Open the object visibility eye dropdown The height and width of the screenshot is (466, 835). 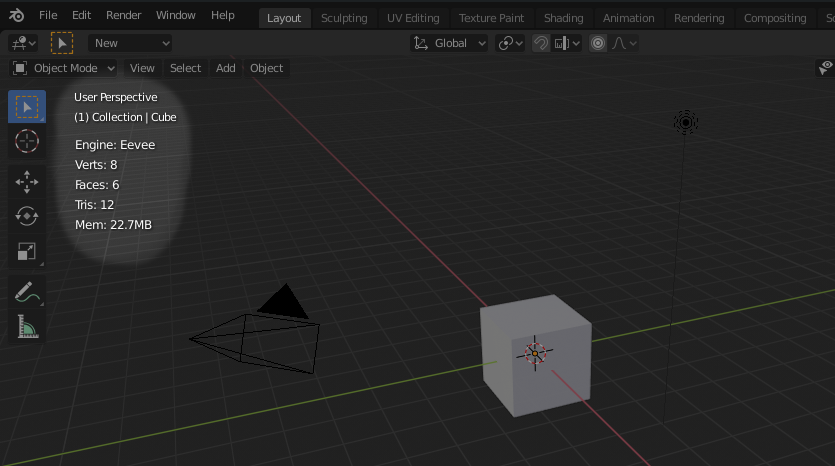pos(826,68)
